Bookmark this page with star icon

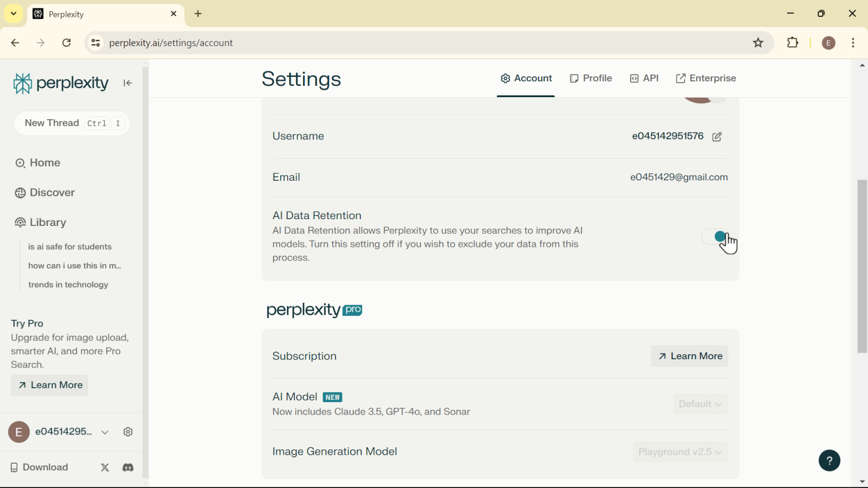758,43
